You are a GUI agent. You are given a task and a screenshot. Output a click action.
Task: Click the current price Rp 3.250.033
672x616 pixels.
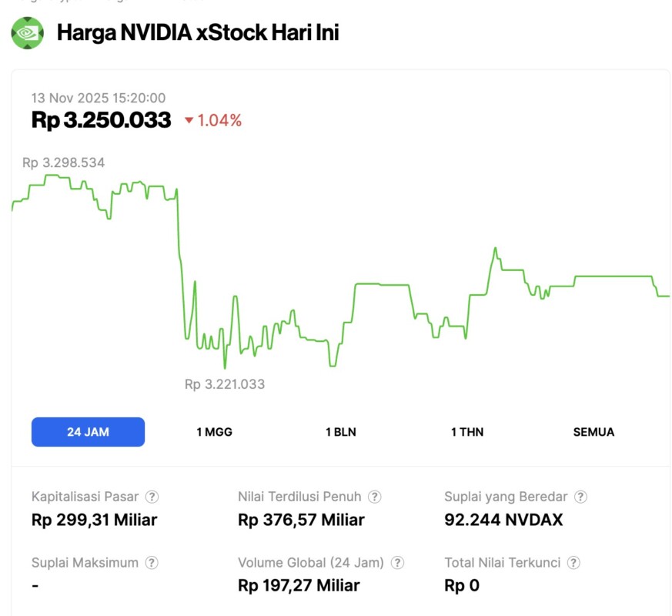tap(101, 120)
